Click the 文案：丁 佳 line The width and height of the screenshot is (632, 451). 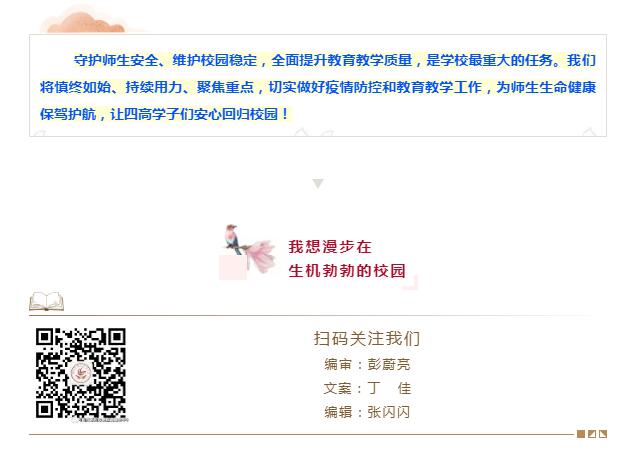367,388
